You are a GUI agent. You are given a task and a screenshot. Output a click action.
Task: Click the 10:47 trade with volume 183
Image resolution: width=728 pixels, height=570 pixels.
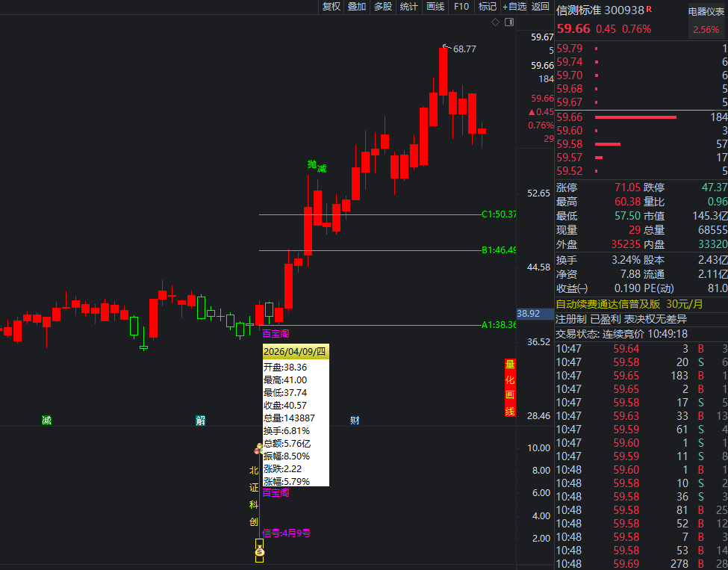(x=641, y=375)
